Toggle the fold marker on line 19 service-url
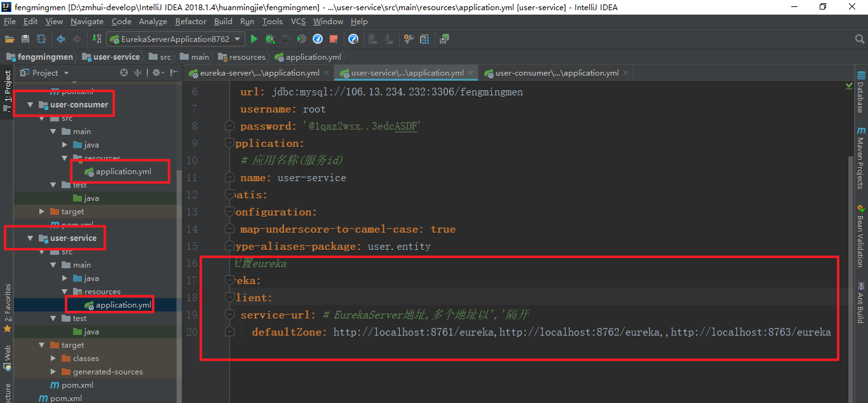Image resolution: width=868 pixels, height=403 pixels. click(229, 315)
